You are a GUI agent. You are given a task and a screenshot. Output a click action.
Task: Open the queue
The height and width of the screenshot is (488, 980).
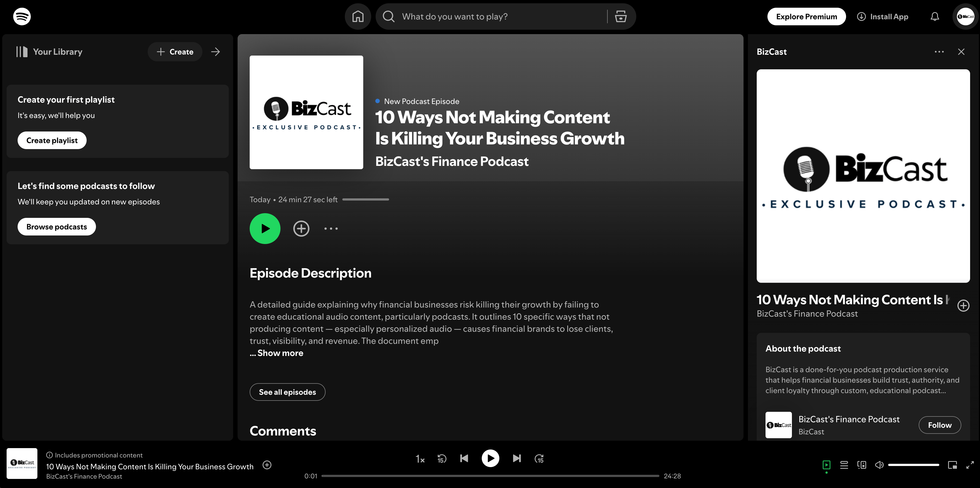pyautogui.click(x=844, y=465)
